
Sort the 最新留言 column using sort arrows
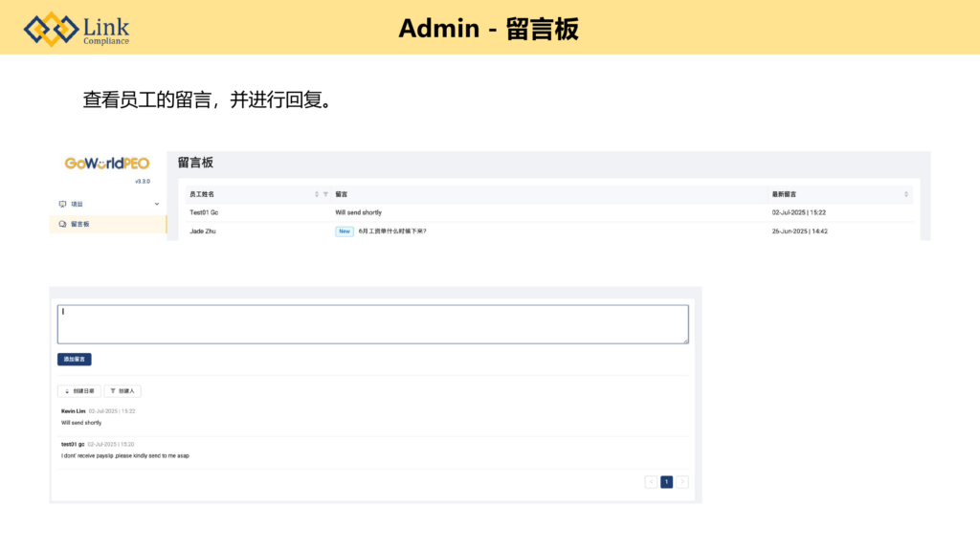(x=906, y=194)
